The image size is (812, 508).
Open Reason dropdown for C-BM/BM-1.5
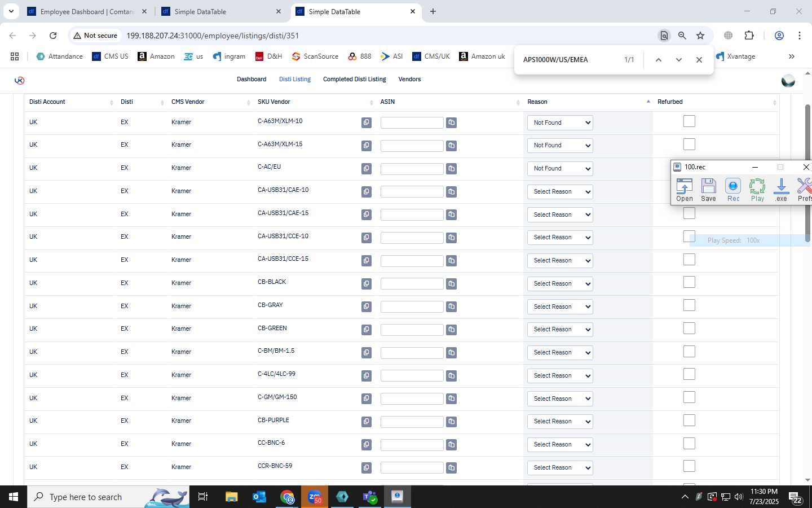(560, 353)
